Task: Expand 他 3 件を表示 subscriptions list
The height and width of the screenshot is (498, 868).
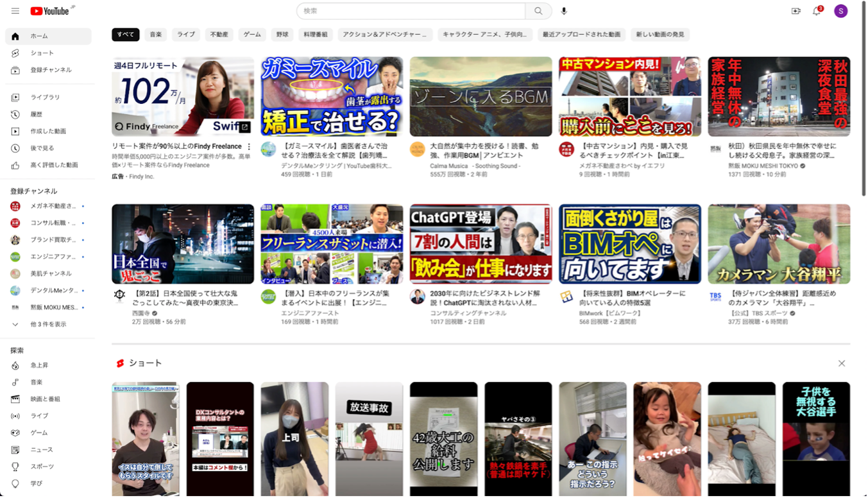Action: [x=48, y=325]
